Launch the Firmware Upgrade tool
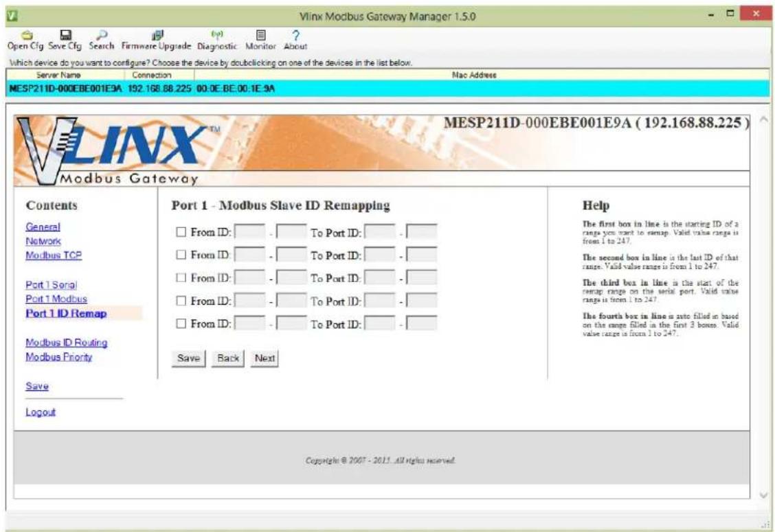 pos(156,40)
